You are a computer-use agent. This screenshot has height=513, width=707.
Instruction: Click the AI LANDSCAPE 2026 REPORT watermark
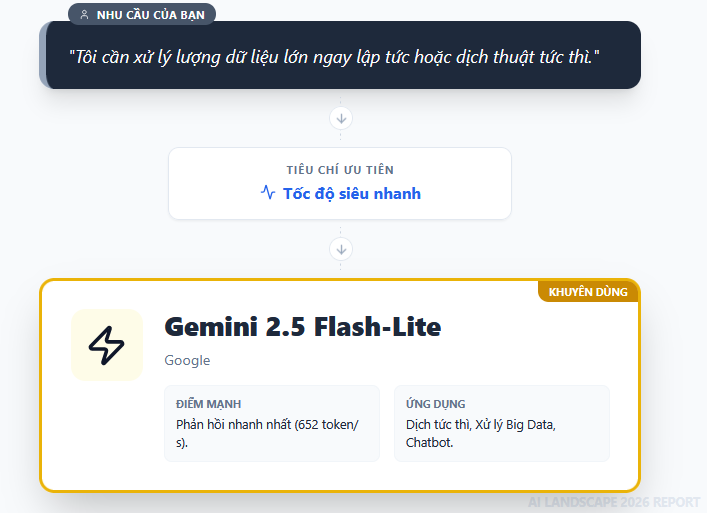tap(614, 502)
